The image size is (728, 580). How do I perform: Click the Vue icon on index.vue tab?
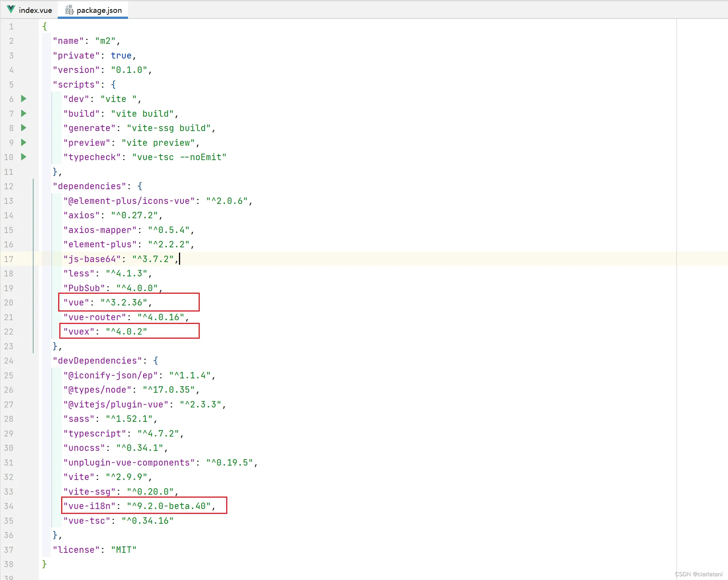point(11,9)
